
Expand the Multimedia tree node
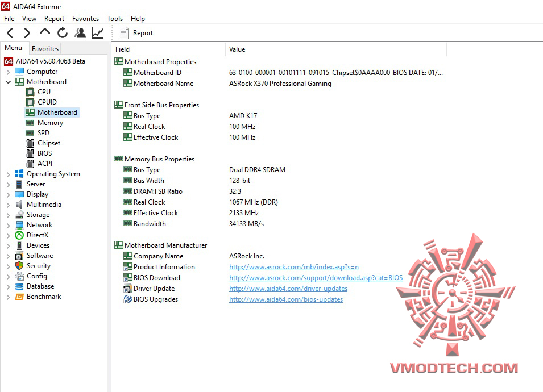[x=9, y=205]
